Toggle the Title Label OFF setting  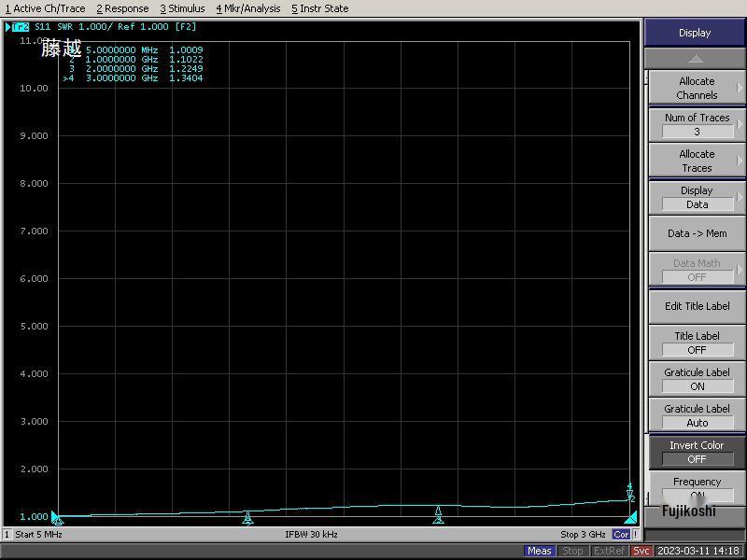[x=697, y=343]
